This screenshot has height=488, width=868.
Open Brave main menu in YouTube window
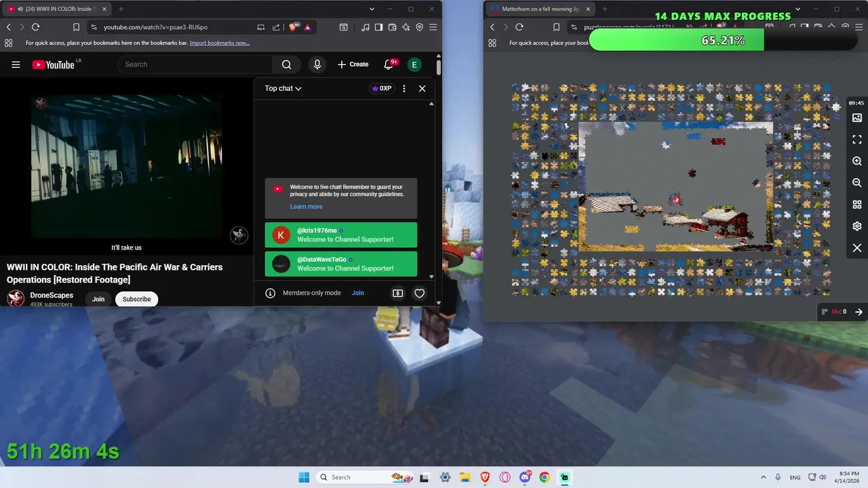433,27
